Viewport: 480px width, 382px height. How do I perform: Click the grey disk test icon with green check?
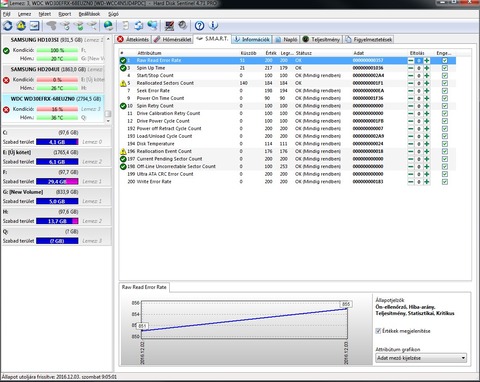[x=79, y=26]
